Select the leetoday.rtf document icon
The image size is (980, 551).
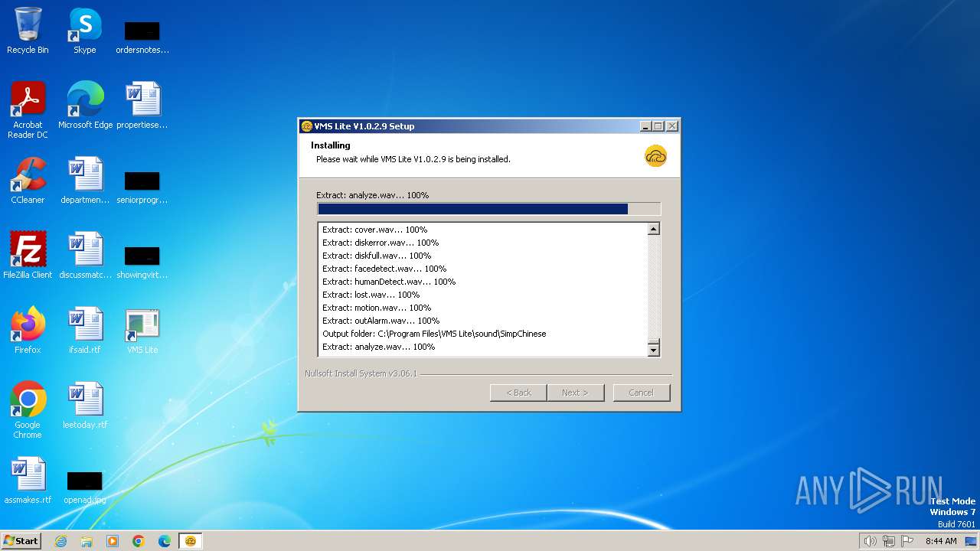[x=85, y=406]
